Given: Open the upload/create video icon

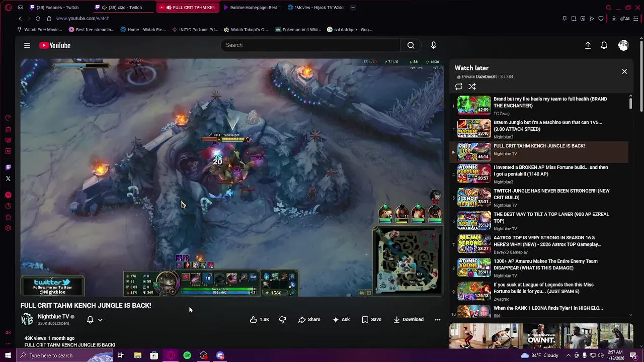Looking at the screenshot, I should click(588, 45).
